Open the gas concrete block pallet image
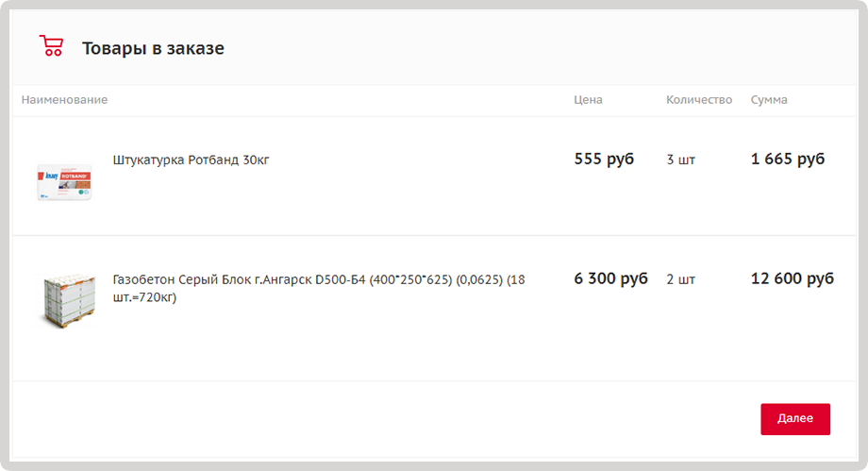The image size is (868, 471). click(x=69, y=300)
